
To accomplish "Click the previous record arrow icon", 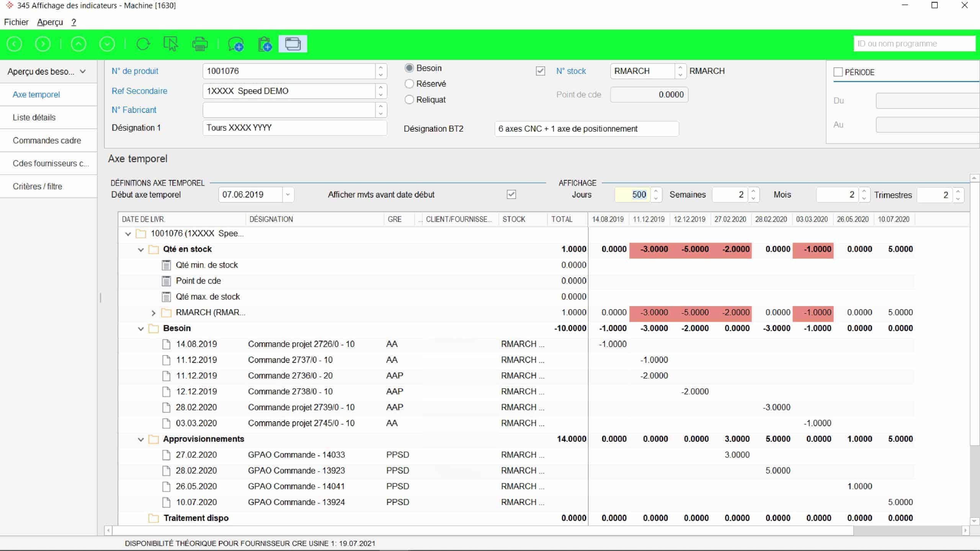I will tap(15, 44).
